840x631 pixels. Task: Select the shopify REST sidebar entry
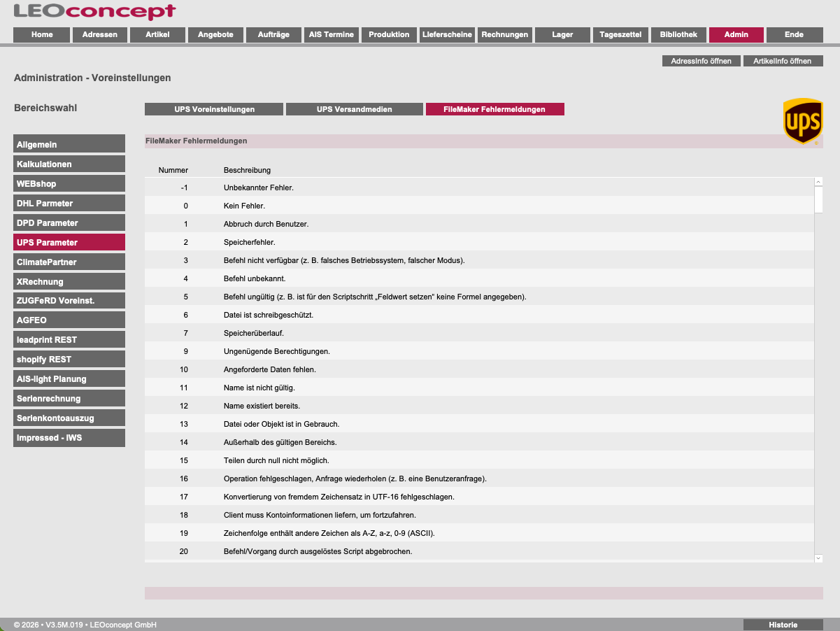point(69,360)
